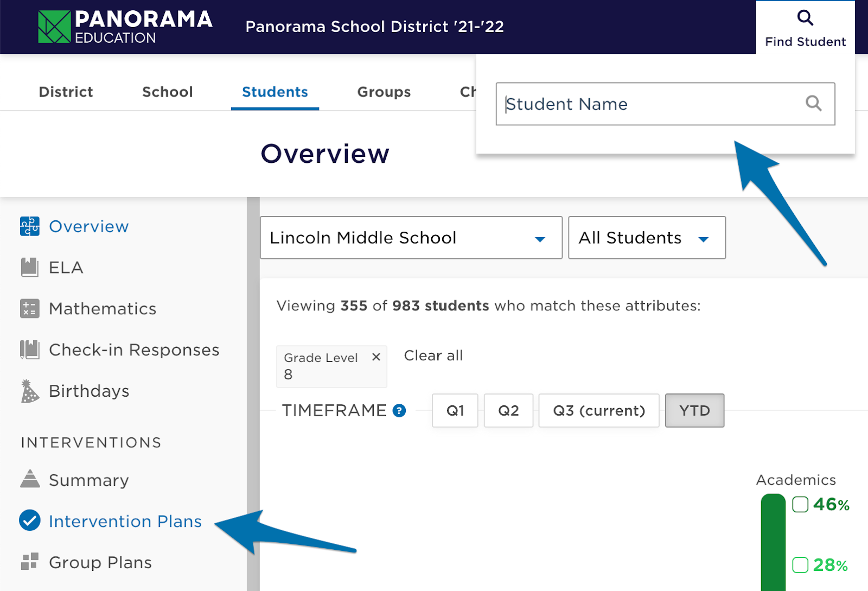Check the 28% Academics checkbox
Screen dimensions: 868x591
coord(800,565)
